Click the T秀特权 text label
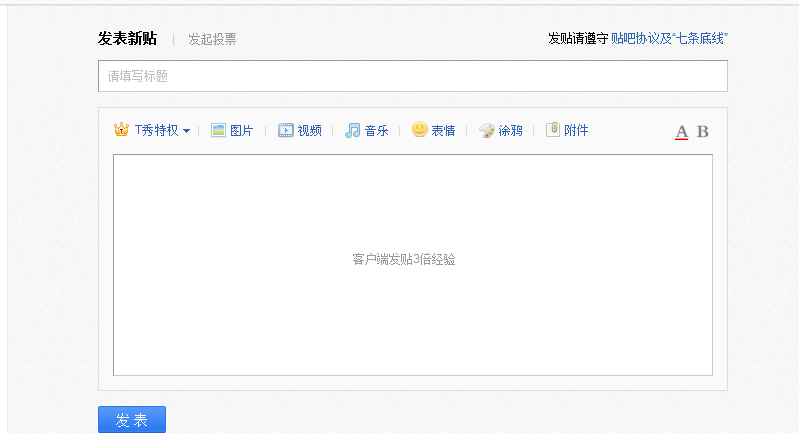 pyautogui.click(x=156, y=131)
